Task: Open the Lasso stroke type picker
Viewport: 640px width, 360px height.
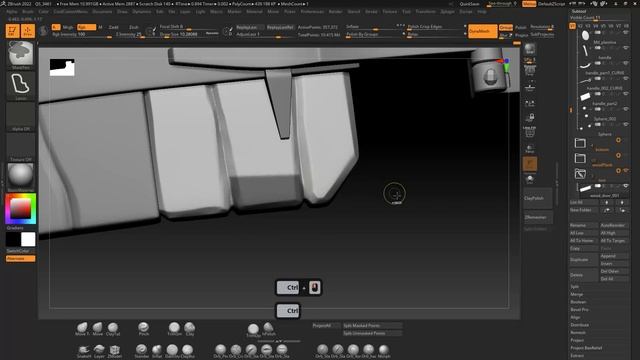Action: tap(20, 86)
